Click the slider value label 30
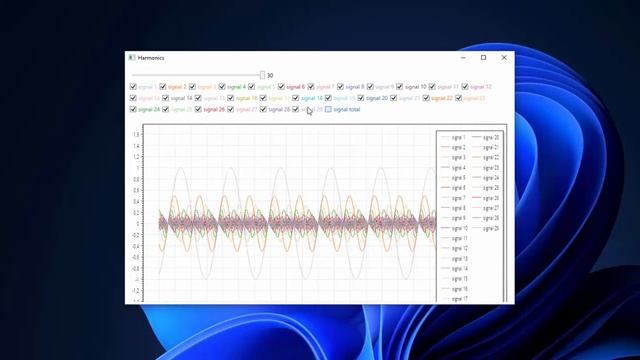The width and height of the screenshot is (640, 360). click(x=270, y=76)
